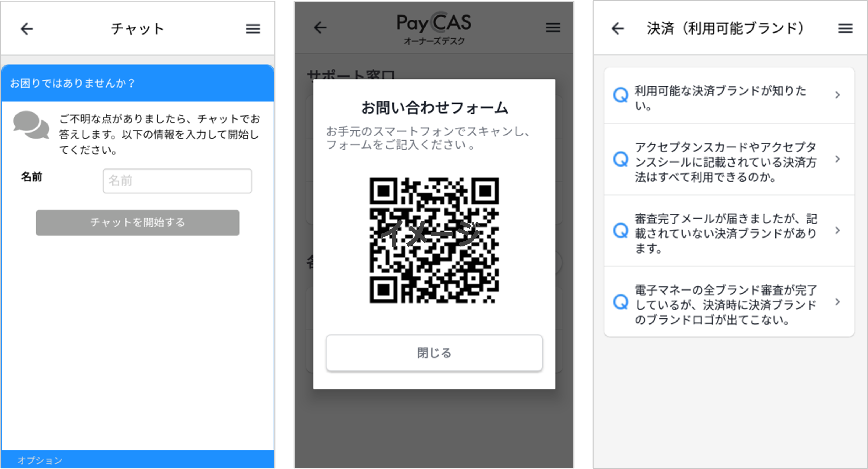Click Q icon beside 審査完了メール question
The width and height of the screenshot is (868, 469).
click(x=620, y=231)
